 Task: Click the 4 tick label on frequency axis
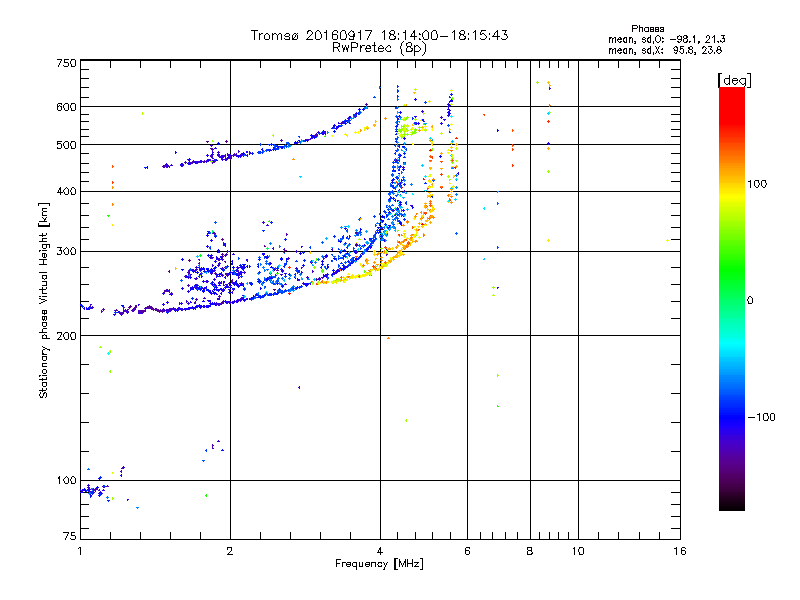point(380,551)
